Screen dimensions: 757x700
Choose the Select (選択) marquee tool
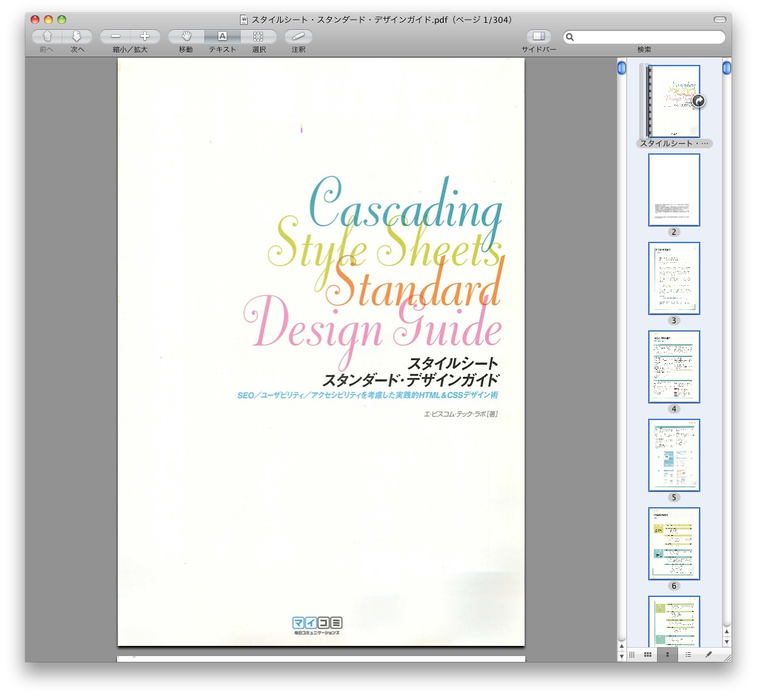tap(258, 37)
